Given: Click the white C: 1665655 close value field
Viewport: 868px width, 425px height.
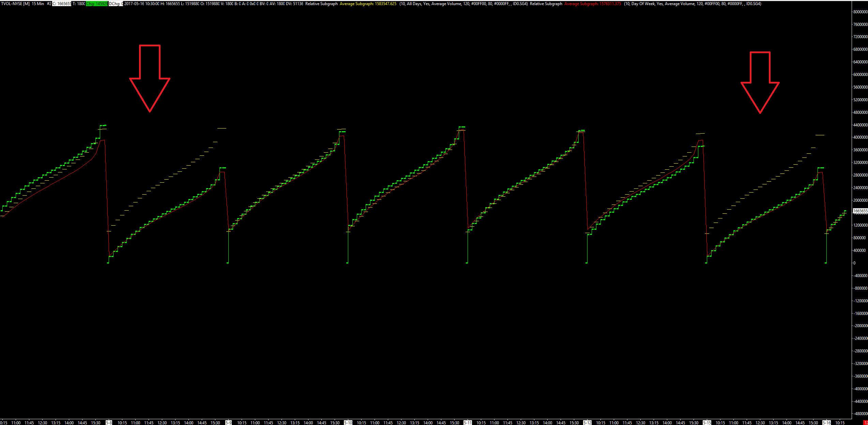Looking at the screenshot, I should [x=62, y=4].
